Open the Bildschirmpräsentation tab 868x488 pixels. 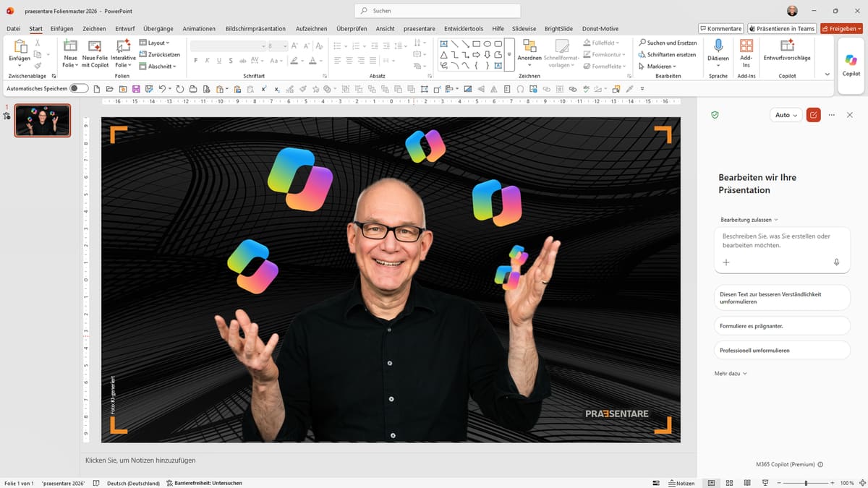pos(255,29)
